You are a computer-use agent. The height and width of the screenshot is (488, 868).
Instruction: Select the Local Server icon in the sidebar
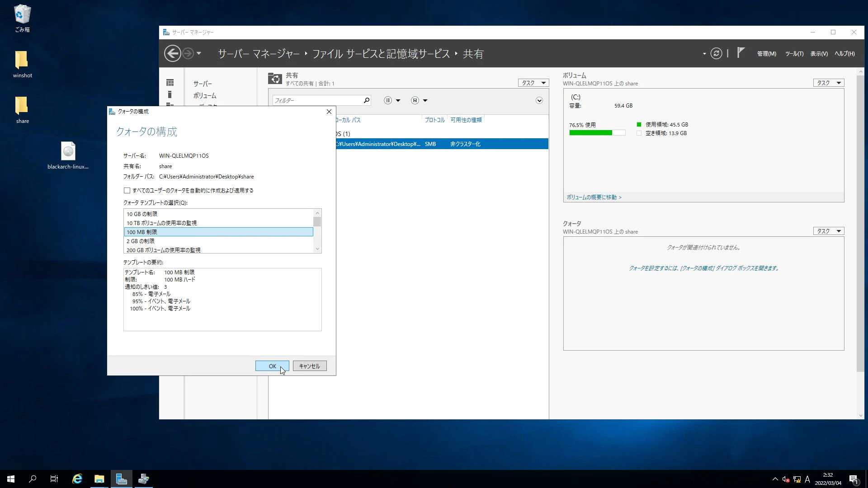coord(170,94)
